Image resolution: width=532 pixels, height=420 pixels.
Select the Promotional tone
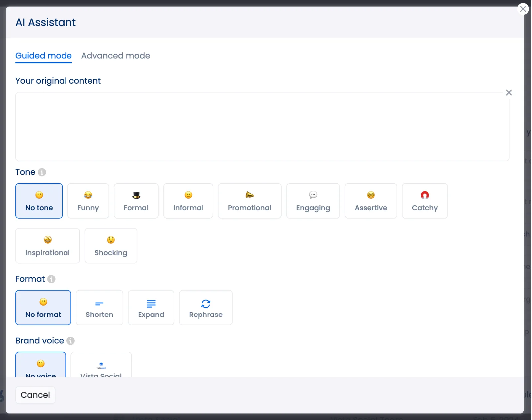(x=250, y=201)
